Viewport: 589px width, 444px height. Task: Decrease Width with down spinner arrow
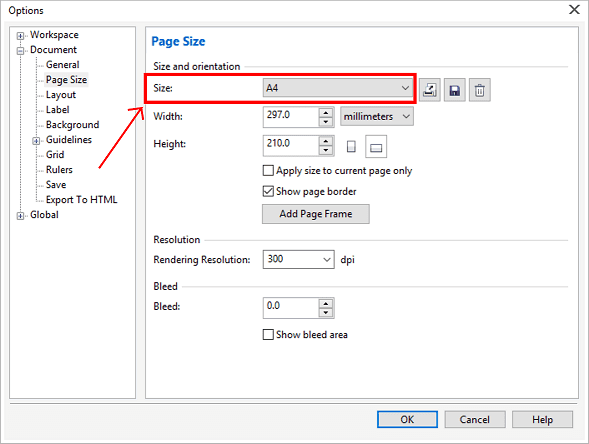(x=326, y=121)
